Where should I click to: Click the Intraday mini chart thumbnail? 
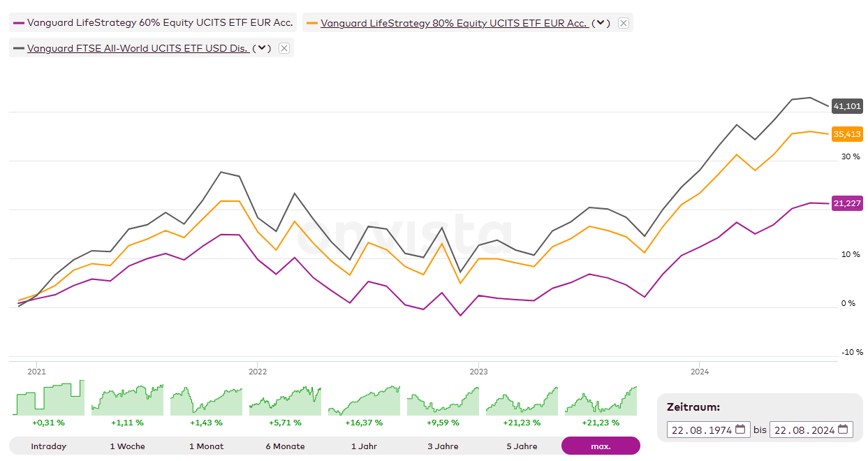tap(49, 399)
